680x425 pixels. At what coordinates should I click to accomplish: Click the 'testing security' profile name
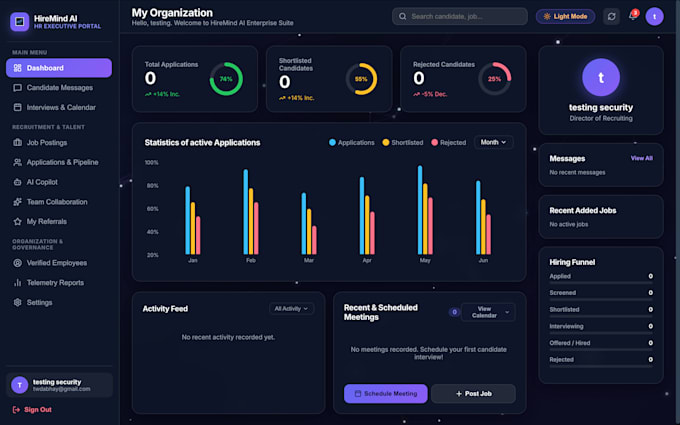pos(601,108)
